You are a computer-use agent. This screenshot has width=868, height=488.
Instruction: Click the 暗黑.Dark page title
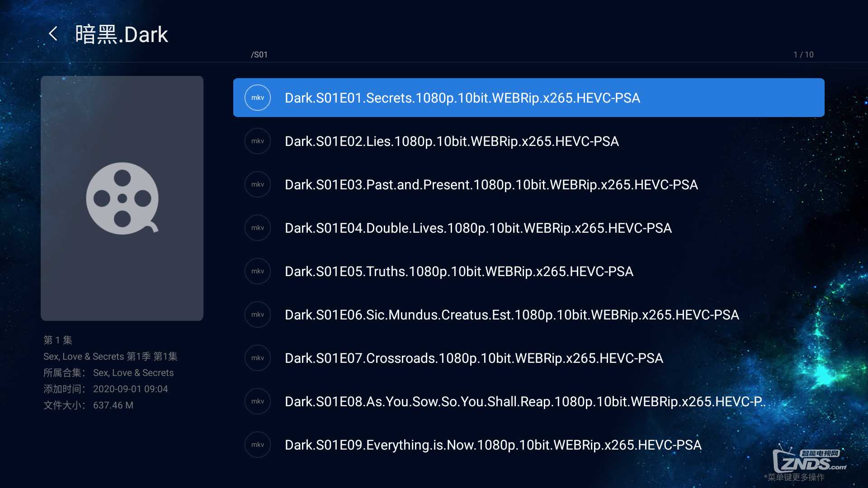[x=122, y=34]
